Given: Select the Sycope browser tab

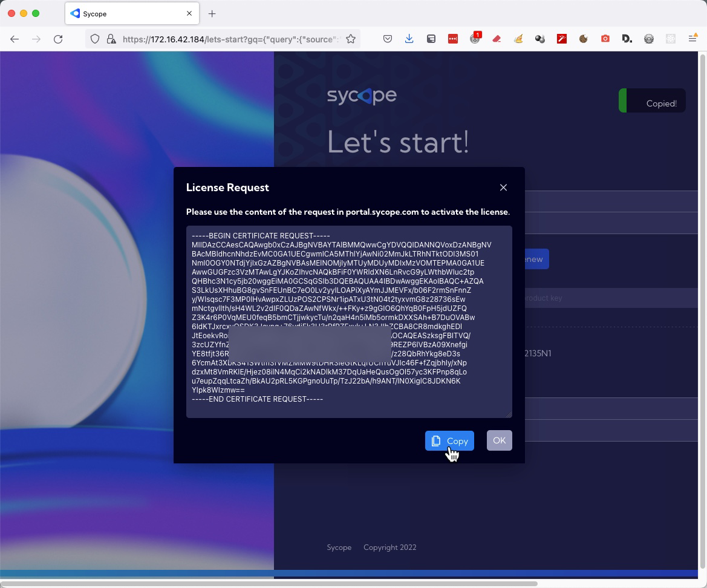Looking at the screenshot, I should 132,13.
